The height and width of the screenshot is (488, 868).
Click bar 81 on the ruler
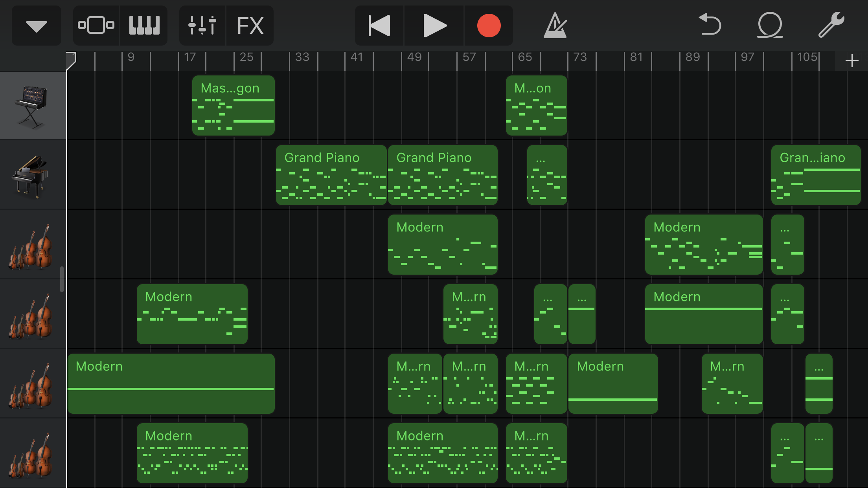point(636,57)
